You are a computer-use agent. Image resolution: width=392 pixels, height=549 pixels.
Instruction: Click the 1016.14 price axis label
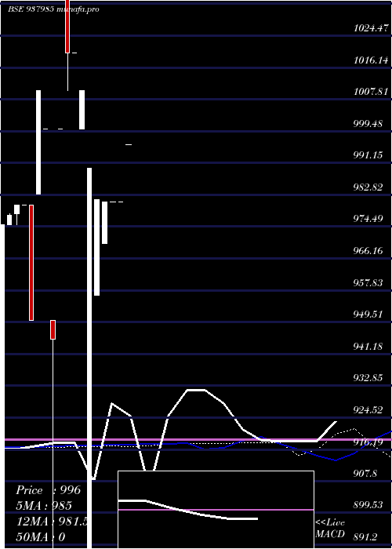click(371, 60)
